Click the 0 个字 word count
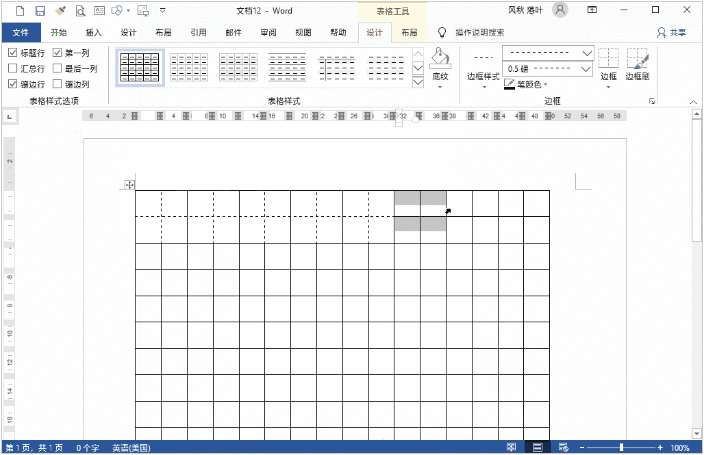 tap(88, 448)
